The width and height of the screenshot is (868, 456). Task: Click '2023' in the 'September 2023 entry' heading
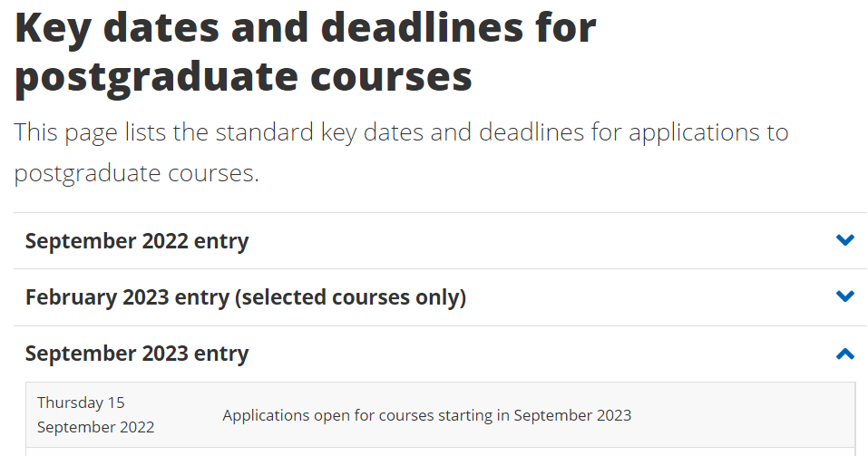tap(165, 354)
